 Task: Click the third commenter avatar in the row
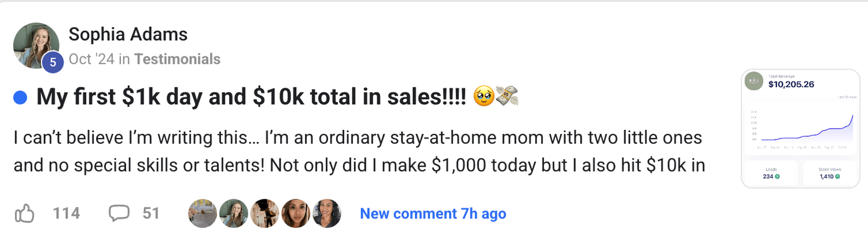coord(265,214)
